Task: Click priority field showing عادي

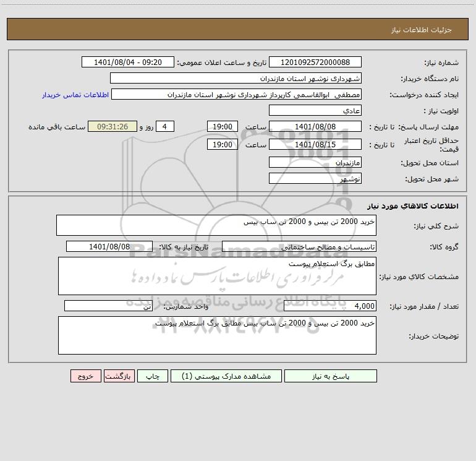Action: click(x=315, y=110)
